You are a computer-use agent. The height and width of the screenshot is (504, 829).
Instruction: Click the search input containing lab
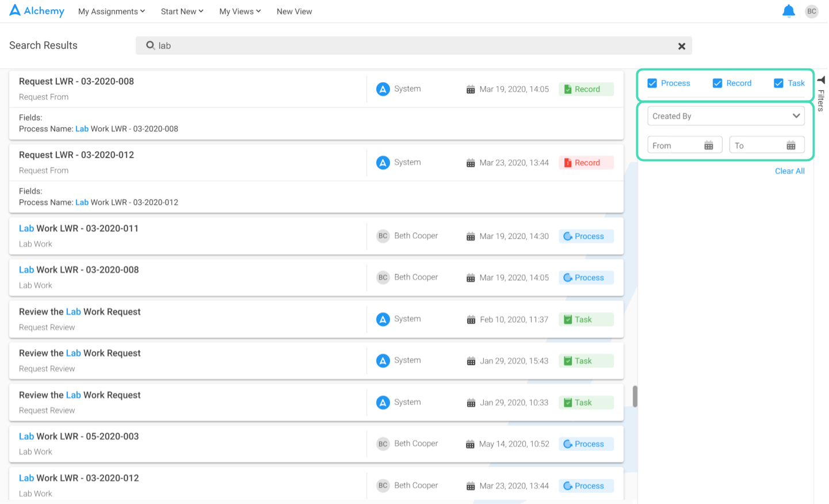pos(414,45)
